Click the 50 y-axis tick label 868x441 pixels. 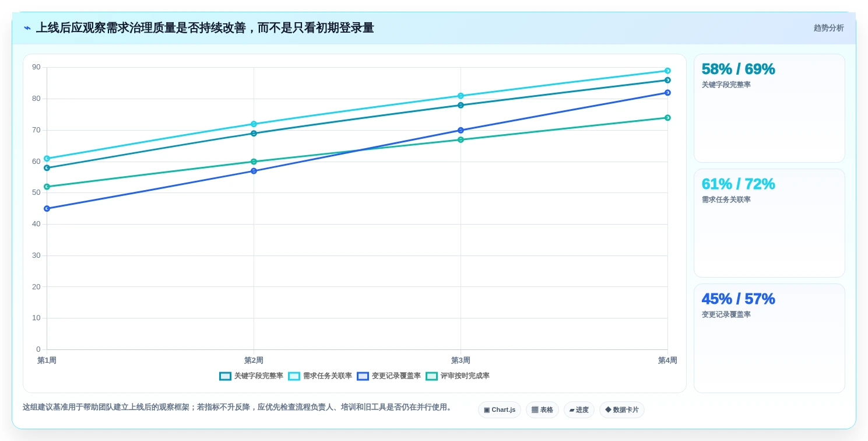coord(36,192)
